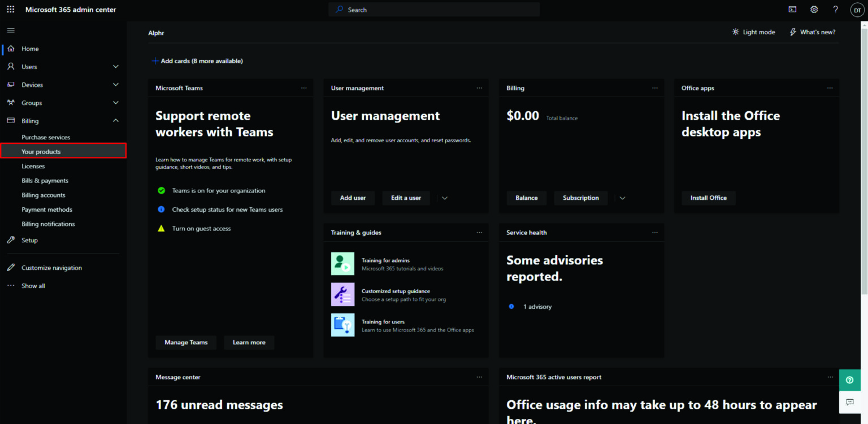Click Show all in the sidebar

click(33, 286)
